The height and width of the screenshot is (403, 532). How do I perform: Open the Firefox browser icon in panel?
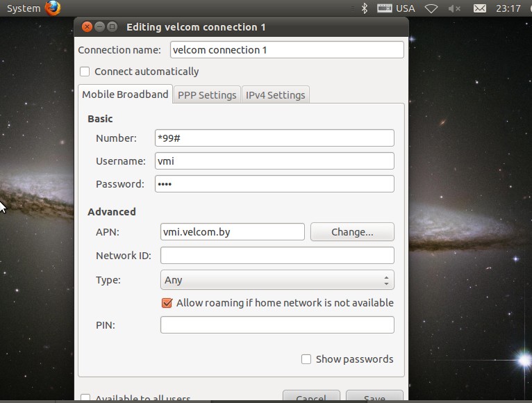(x=53, y=8)
